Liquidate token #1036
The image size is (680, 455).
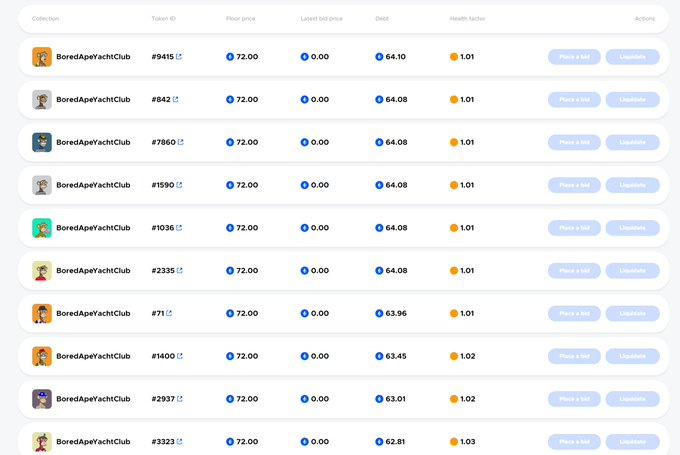[x=632, y=228]
